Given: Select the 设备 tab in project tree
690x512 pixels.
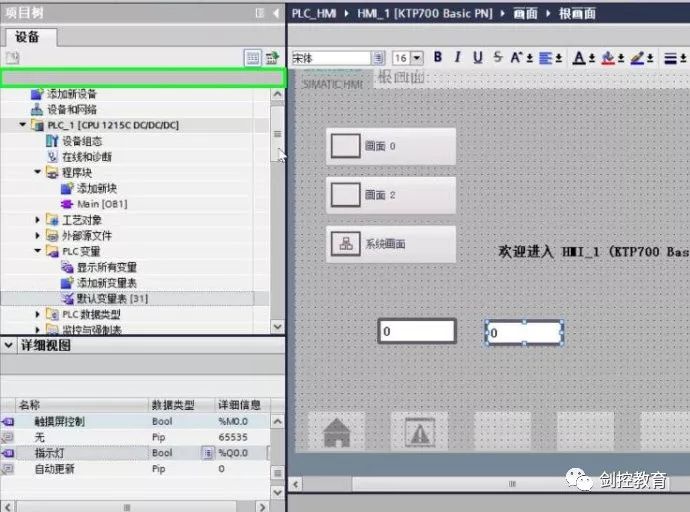Looking at the screenshot, I should (x=30, y=37).
